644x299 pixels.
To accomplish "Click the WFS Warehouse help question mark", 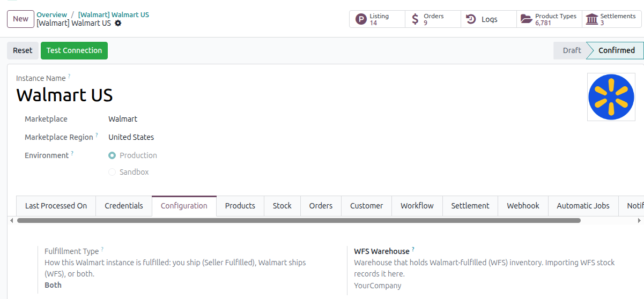I will click(x=413, y=249).
